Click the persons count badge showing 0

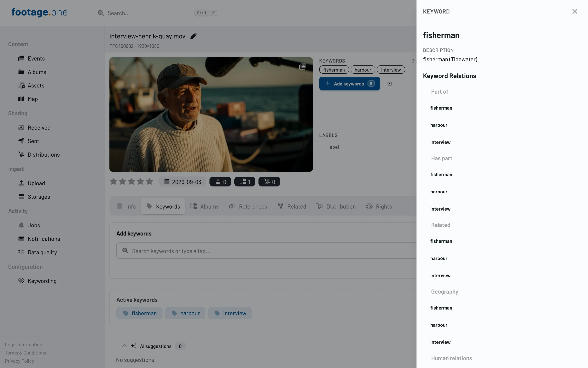pos(220,182)
